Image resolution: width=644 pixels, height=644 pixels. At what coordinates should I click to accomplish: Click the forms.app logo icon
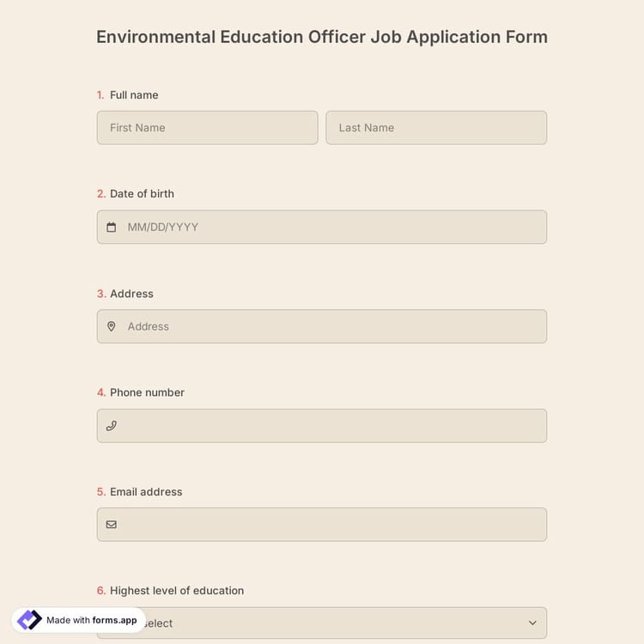[29, 620]
